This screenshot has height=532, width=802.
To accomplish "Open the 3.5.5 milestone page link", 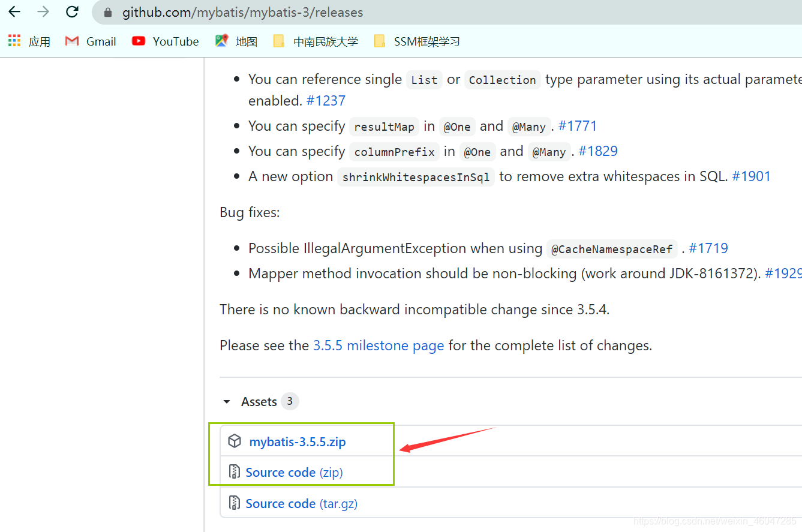I will tap(379, 345).
